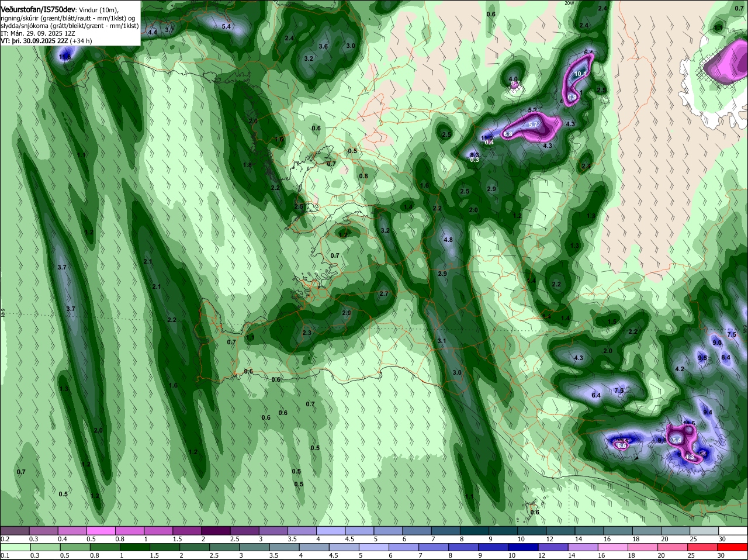748x560 pixels.
Task: Click the 'IT: Mán. 29. 09. 2025 12Z' line
Action: (38, 33)
